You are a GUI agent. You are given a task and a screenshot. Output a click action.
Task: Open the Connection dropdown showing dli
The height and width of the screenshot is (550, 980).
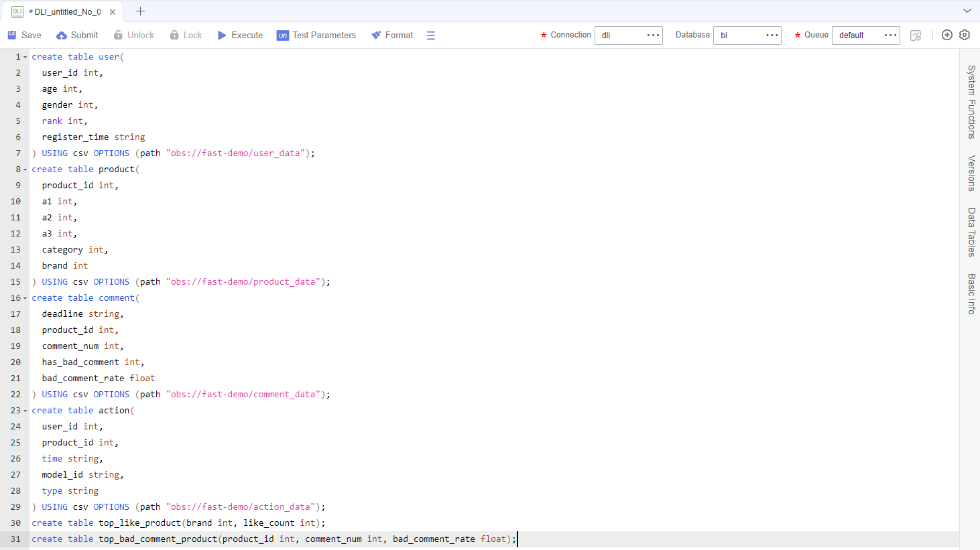coord(629,36)
